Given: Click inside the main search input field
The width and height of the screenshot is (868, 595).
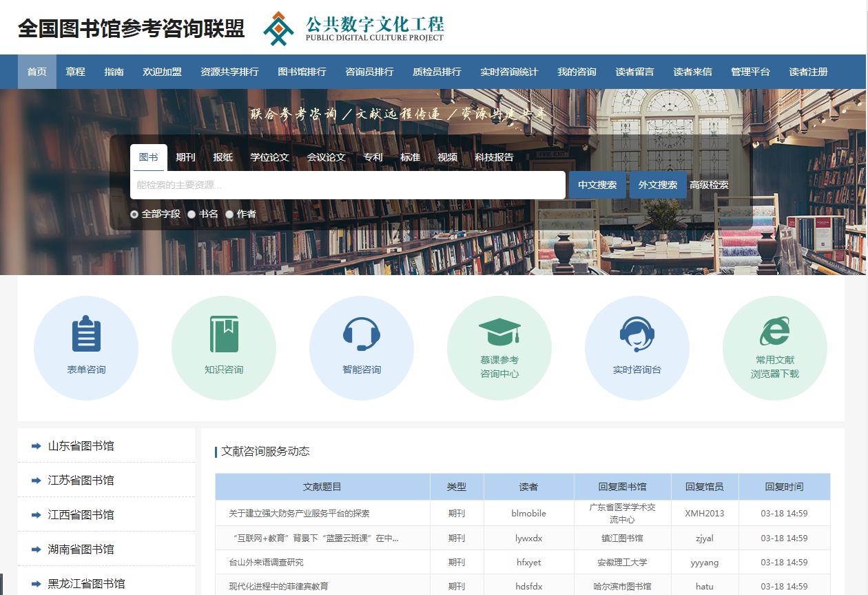Looking at the screenshot, I should click(348, 185).
